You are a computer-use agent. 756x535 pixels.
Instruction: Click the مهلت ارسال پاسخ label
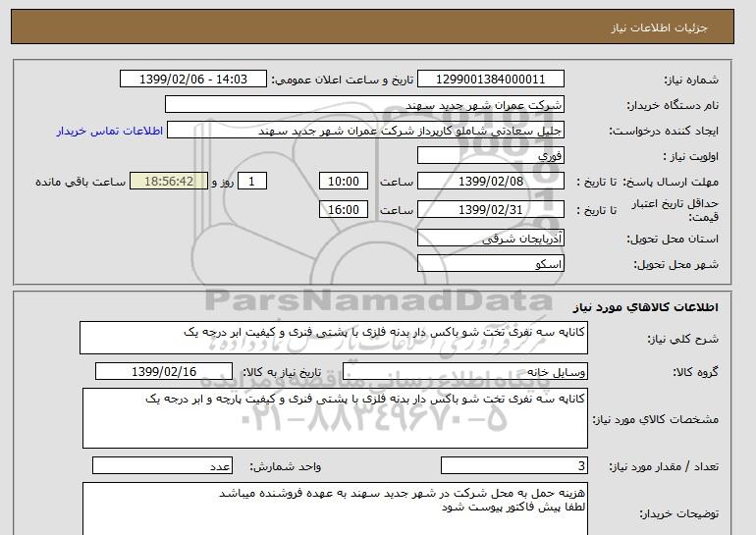671,182
